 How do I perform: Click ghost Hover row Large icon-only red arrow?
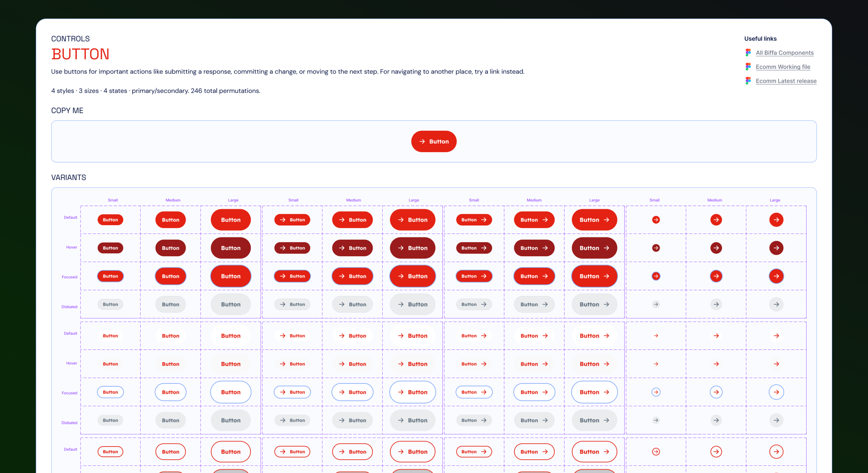coord(776,364)
